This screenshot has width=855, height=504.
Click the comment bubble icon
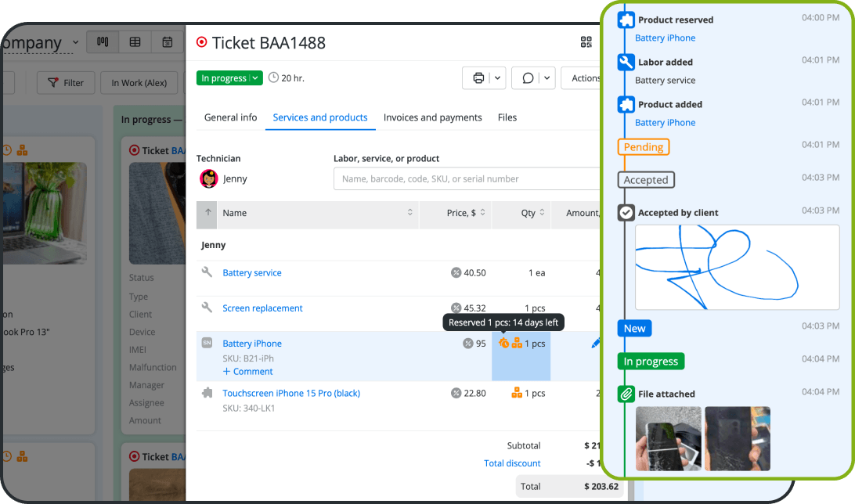[x=528, y=78]
